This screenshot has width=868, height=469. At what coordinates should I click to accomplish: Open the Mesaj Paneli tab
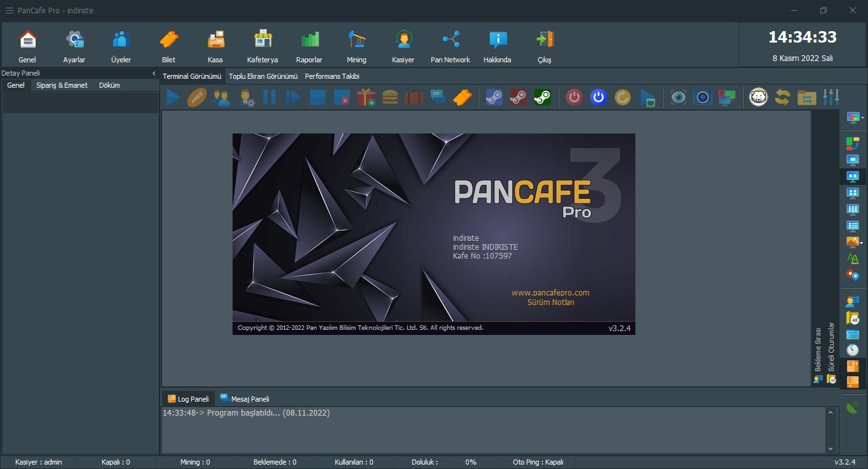tap(245, 399)
